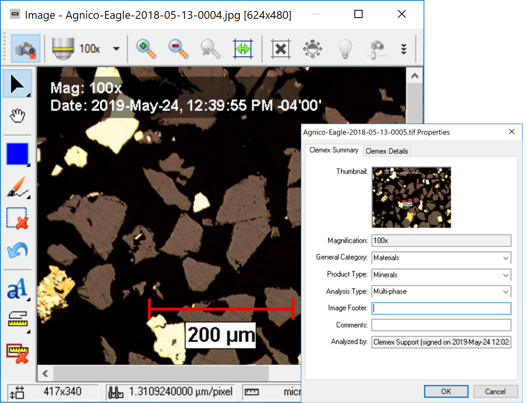Click the thumbnail preview in Properties
Image resolution: width=532 pixels, height=403 pixels.
(x=411, y=197)
